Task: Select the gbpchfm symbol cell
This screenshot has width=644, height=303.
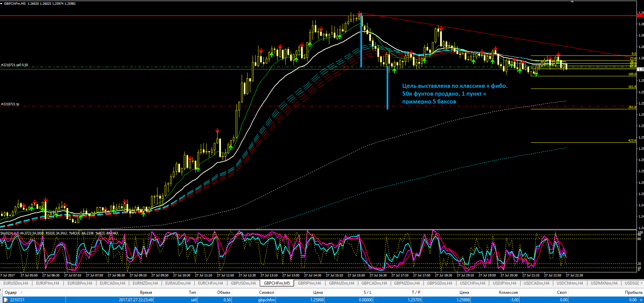Action: point(254,300)
